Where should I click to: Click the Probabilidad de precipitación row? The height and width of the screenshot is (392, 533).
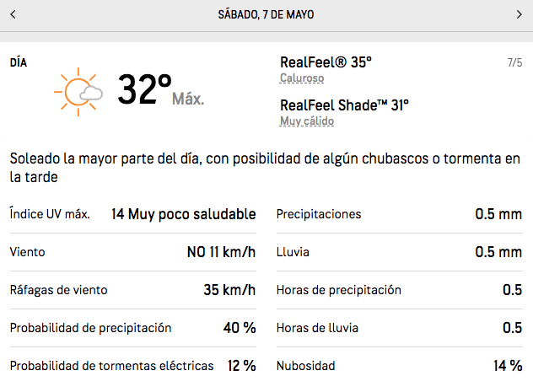click(x=132, y=328)
